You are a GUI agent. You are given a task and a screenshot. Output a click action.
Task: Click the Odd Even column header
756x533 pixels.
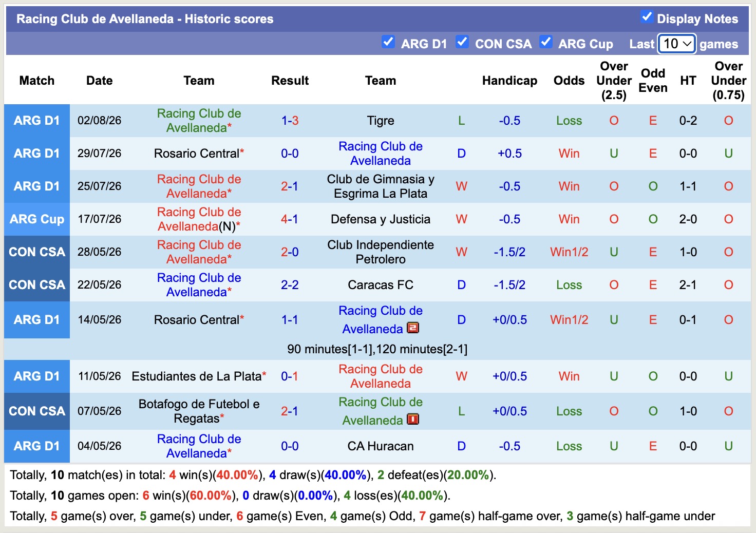click(x=653, y=81)
